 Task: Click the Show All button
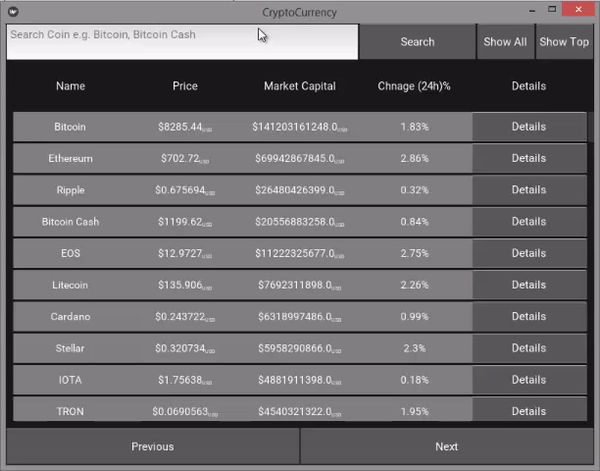(x=505, y=42)
